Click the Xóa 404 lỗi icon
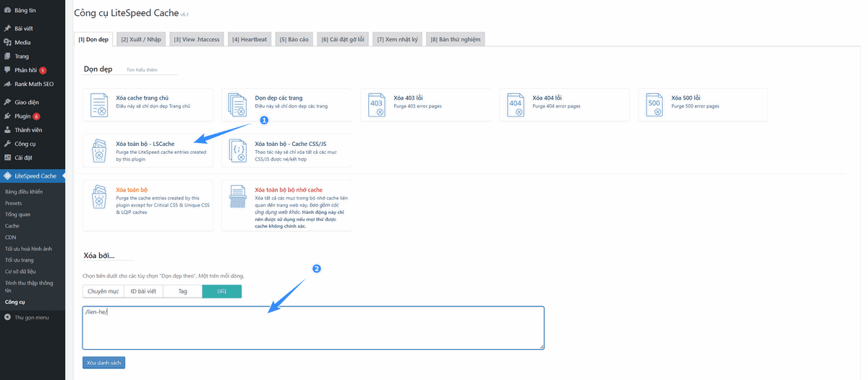868x380 pixels. click(516, 105)
